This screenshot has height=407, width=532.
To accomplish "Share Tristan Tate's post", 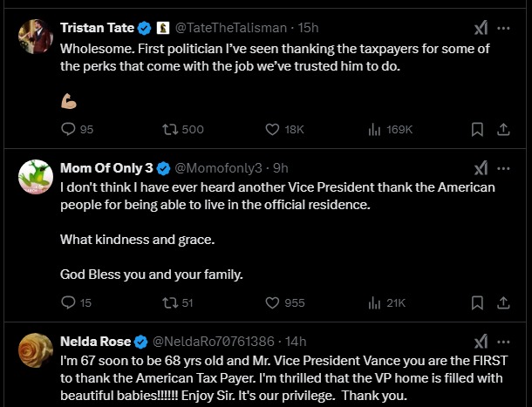I will tap(503, 129).
